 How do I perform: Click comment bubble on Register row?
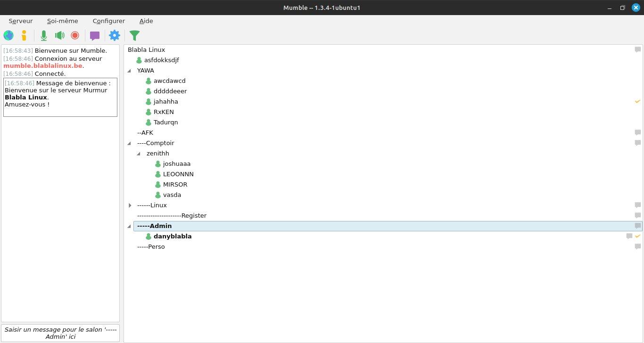[x=637, y=216]
